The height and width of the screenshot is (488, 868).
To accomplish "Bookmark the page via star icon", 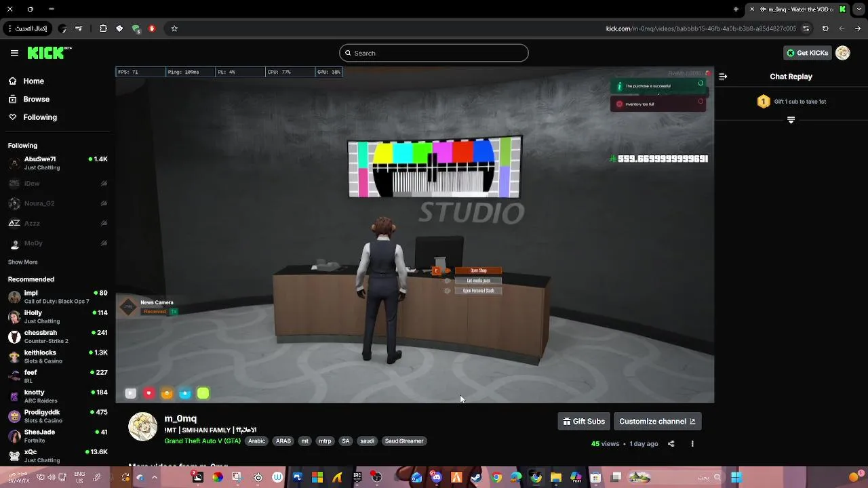I will point(174,28).
